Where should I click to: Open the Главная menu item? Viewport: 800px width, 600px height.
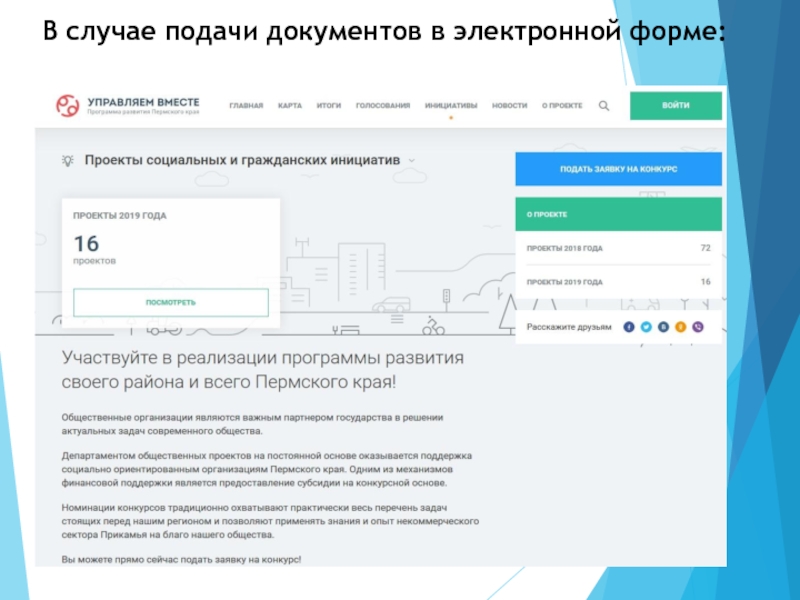pyautogui.click(x=246, y=105)
